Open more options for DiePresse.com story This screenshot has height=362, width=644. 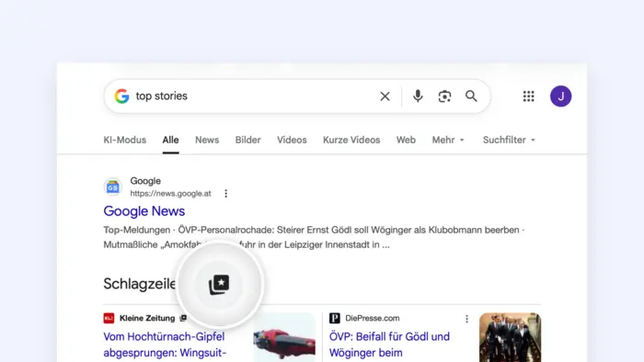tap(466, 319)
